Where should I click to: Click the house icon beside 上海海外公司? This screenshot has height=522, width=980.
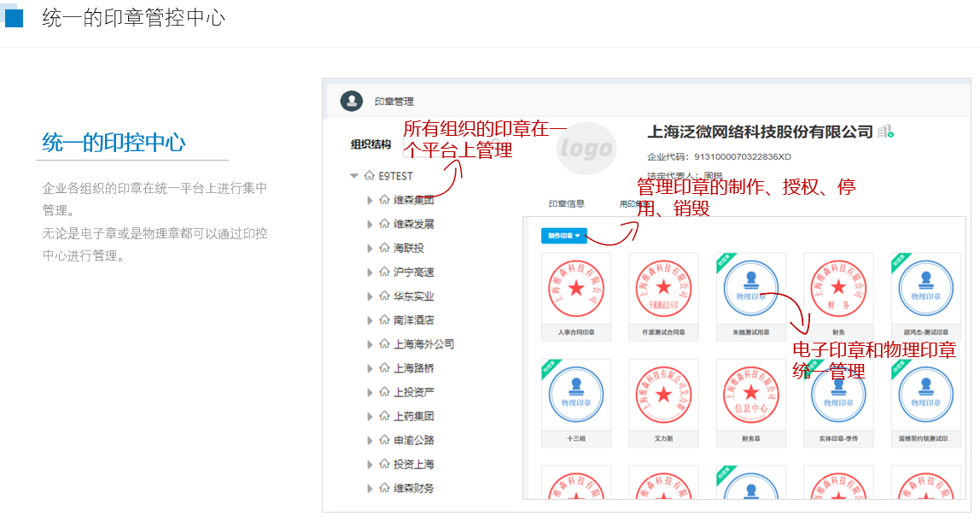pos(384,343)
